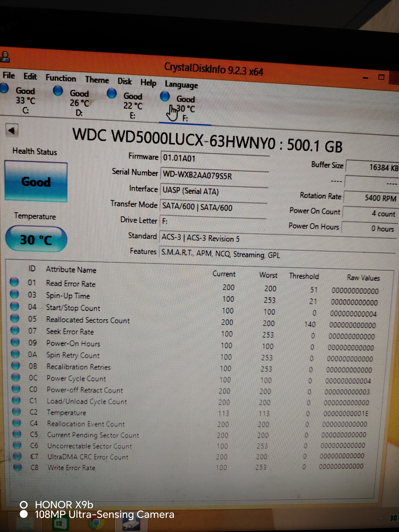The image size is (399, 532).
Task: Select the Temperature attribute row
Action: pos(66,413)
